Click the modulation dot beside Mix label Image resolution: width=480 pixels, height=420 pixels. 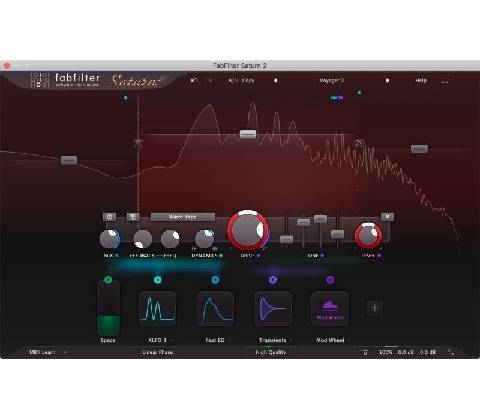(117, 256)
